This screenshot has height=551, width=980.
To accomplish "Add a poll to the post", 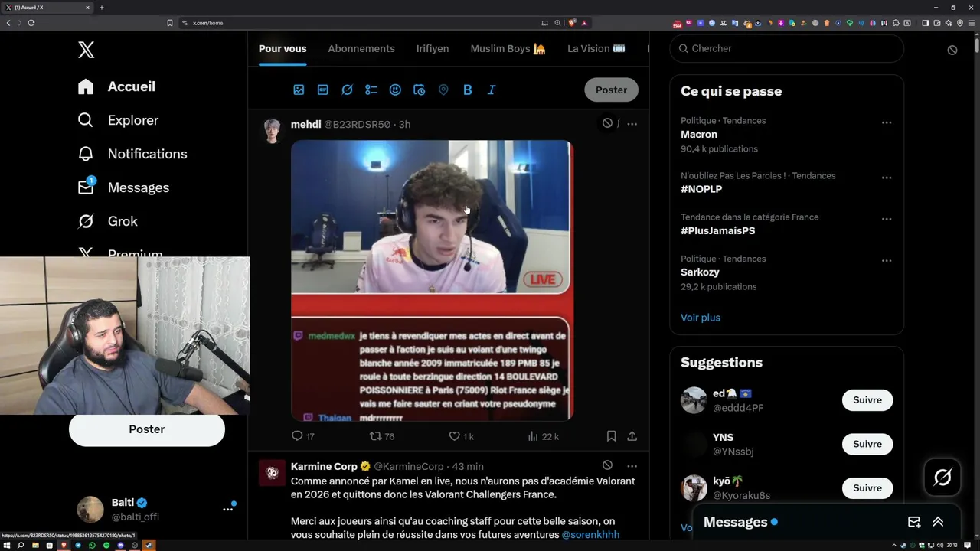I will [x=371, y=90].
